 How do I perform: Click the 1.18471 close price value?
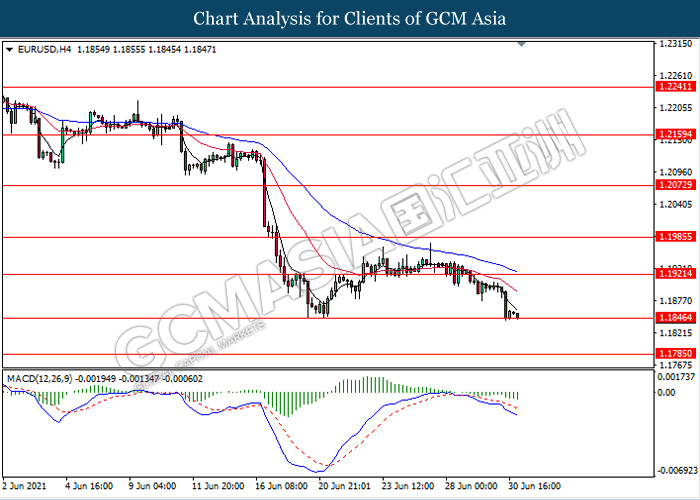click(200, 50)
